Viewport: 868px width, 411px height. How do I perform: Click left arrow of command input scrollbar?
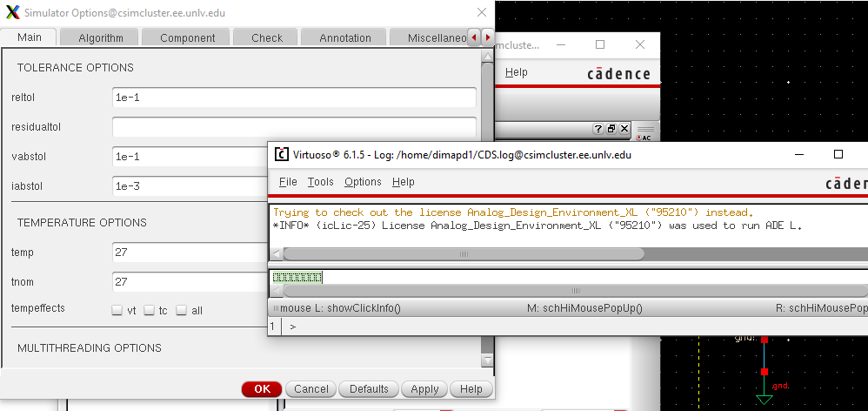pyautogui.click(x=277, y=291)
